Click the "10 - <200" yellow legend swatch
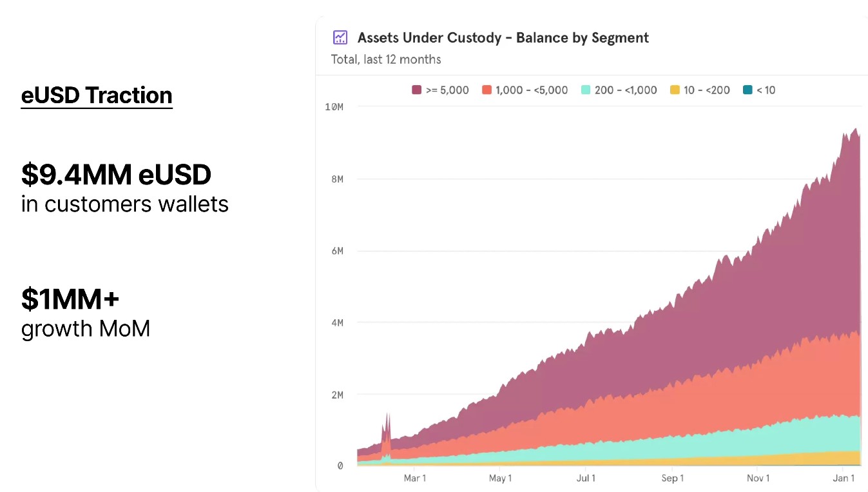Image resolution: width=868 pixels, height=492 pixels. 675,90
